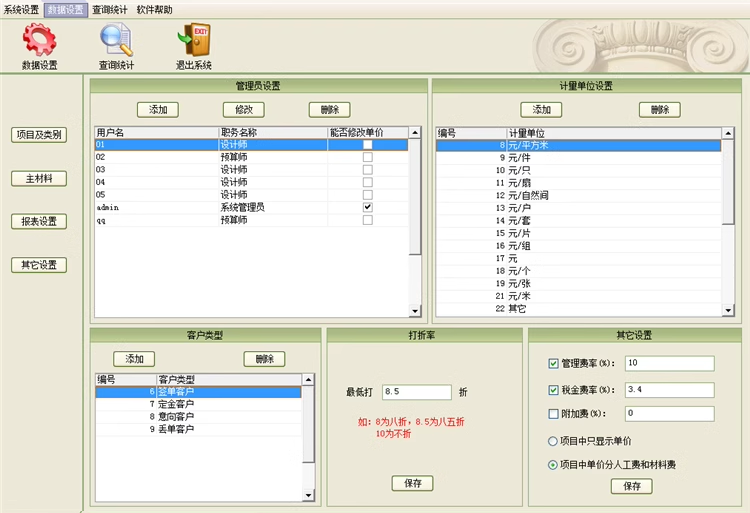Select unit row 元/平方米

coord(578,145)
